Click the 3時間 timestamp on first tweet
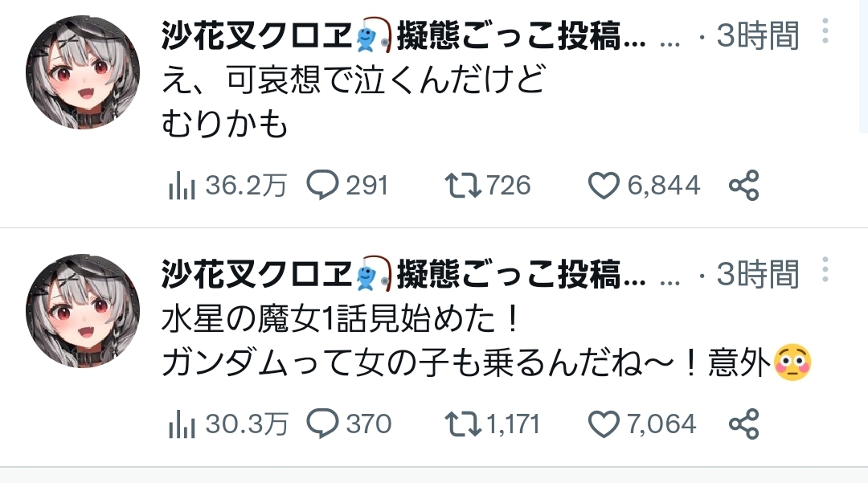This screenshot has height=483, width=868. coord(757,36)
